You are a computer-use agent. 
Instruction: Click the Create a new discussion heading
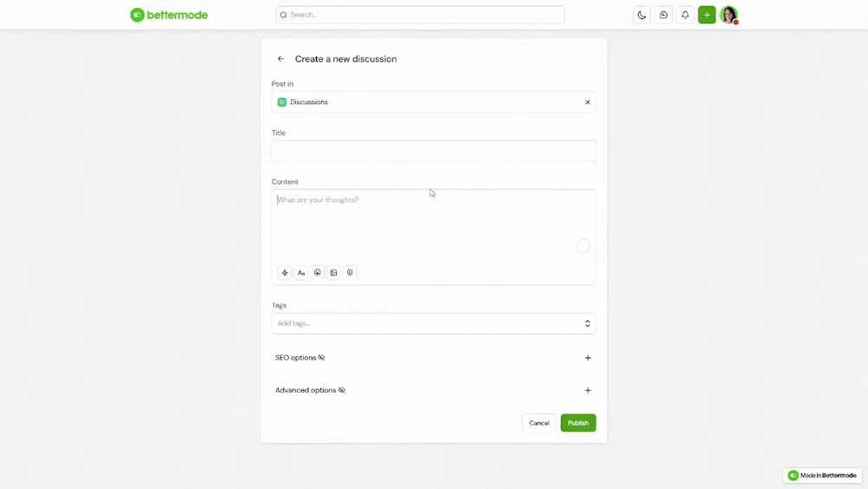click(x=346, y=59)
